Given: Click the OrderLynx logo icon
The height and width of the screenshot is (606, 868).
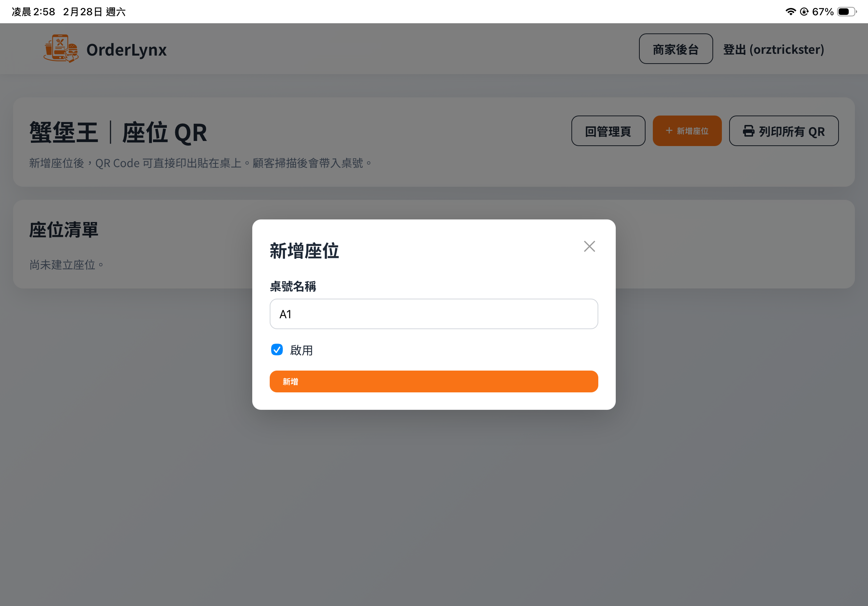Looking at the screenshot, I should click(60, 49).
